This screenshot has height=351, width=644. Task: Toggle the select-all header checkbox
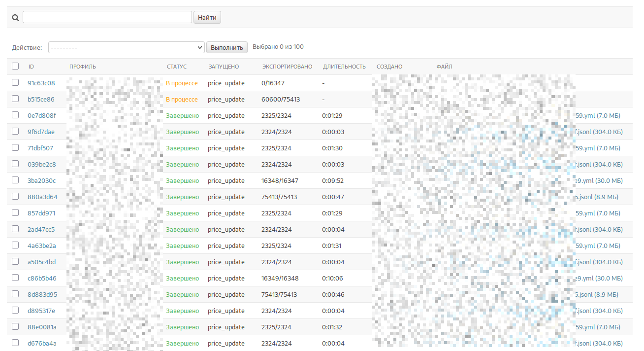pos(15,66)
